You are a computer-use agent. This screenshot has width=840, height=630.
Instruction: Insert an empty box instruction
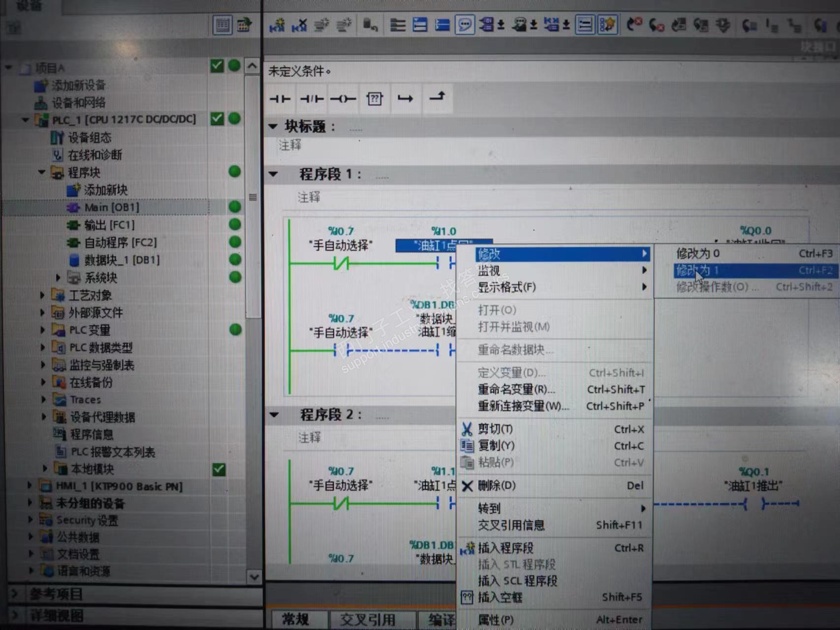click(374, 99)
